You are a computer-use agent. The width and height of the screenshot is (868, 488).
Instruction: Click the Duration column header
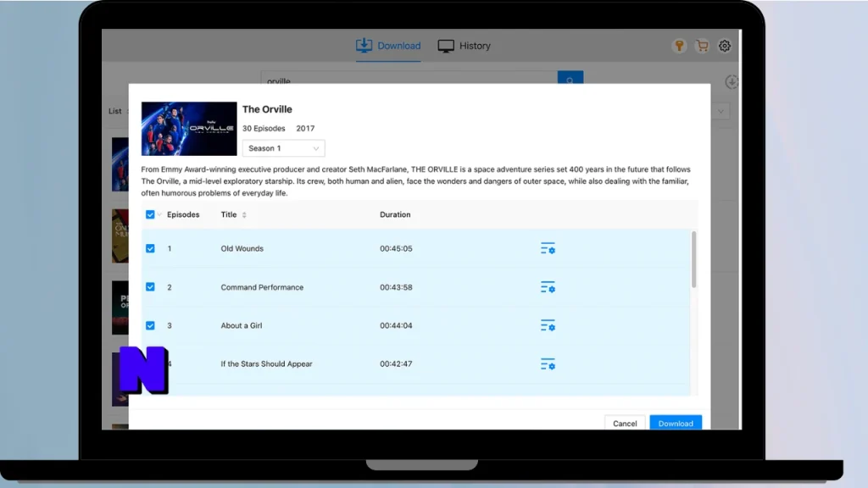tap(395, 214)
